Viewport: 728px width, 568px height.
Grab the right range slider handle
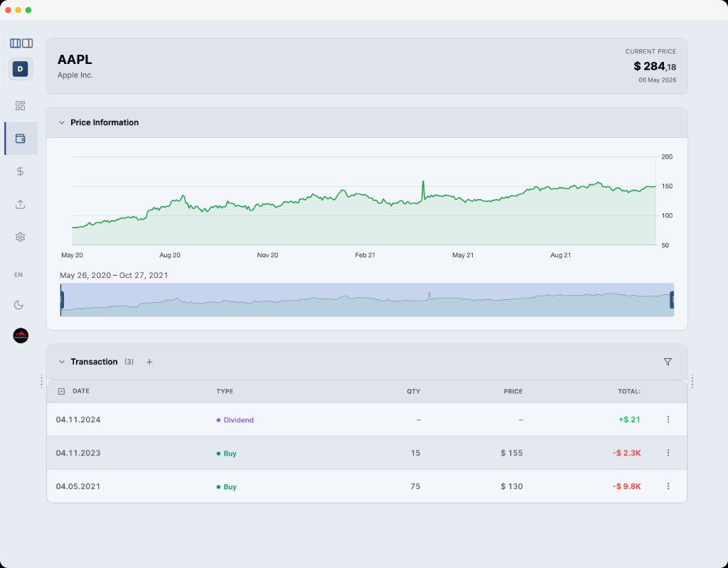pos(672,300)
